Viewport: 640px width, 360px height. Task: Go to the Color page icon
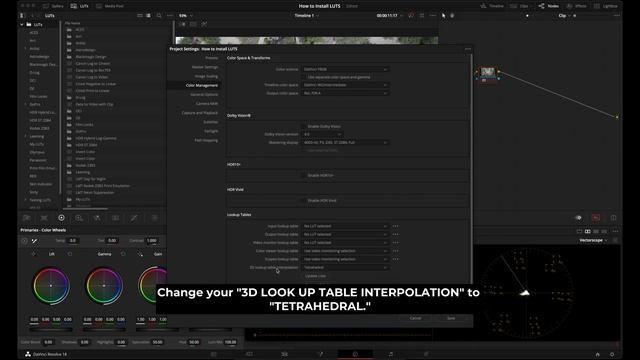355,354
